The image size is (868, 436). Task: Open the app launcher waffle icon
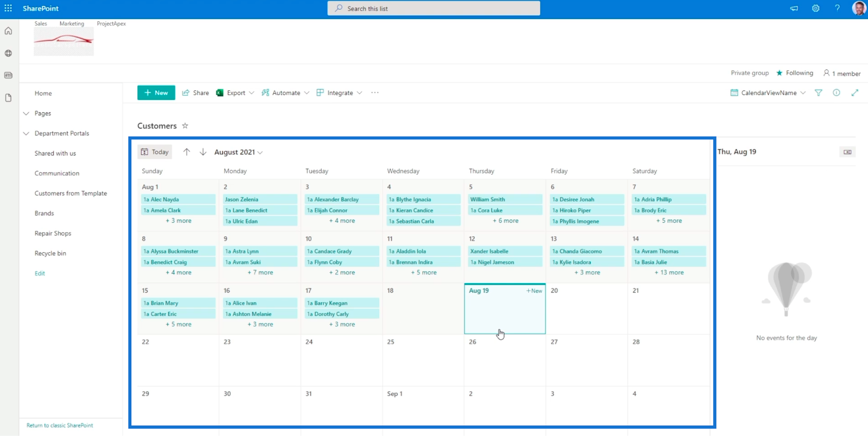pos(8,8)
